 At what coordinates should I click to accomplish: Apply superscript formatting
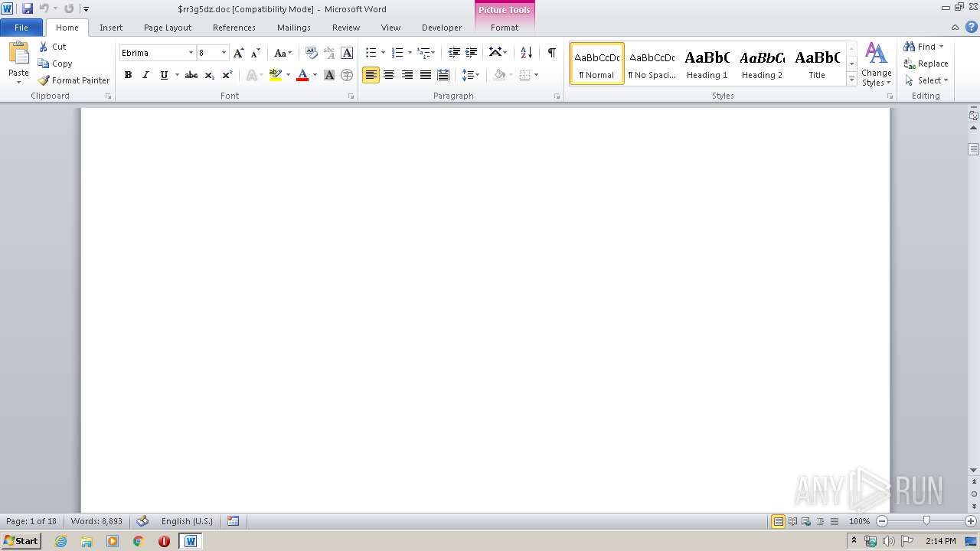point(227,75)
